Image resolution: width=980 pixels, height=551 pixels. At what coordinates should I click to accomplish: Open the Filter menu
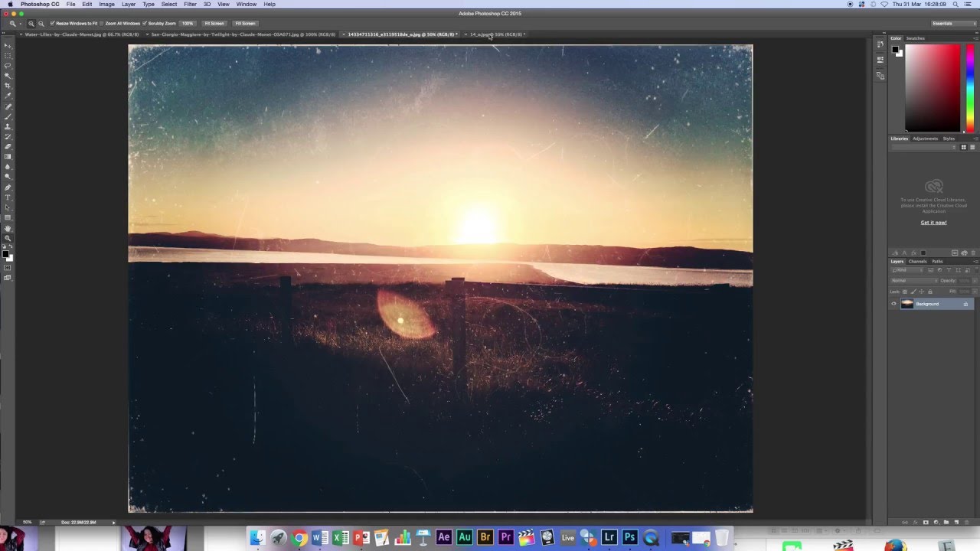(190, 4)
